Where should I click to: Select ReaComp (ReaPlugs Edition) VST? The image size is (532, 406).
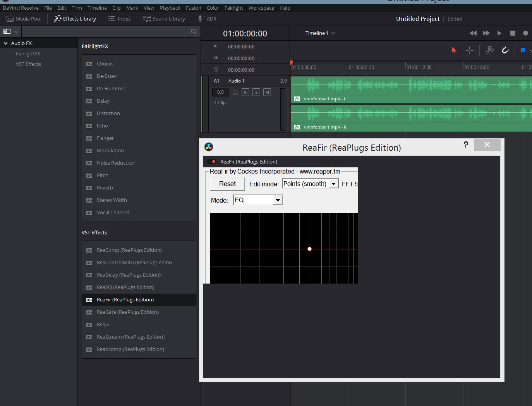click(139, 250)
